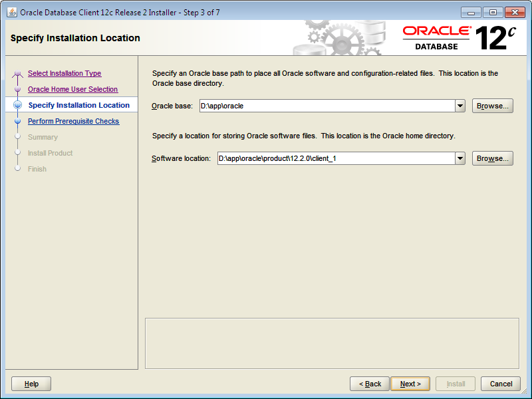Click the Perform Prerequisite Checks link

point(73,121)
